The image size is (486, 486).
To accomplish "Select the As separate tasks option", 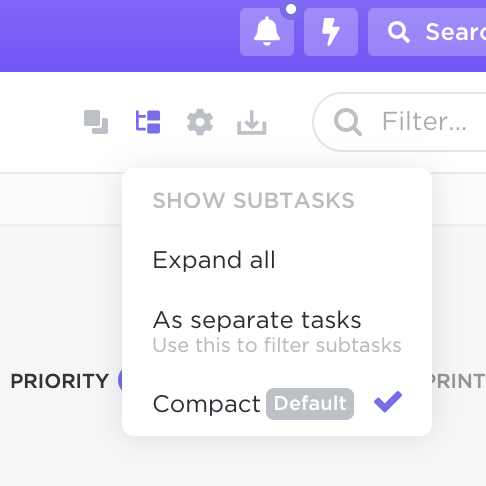I will (x=277, y=331).
